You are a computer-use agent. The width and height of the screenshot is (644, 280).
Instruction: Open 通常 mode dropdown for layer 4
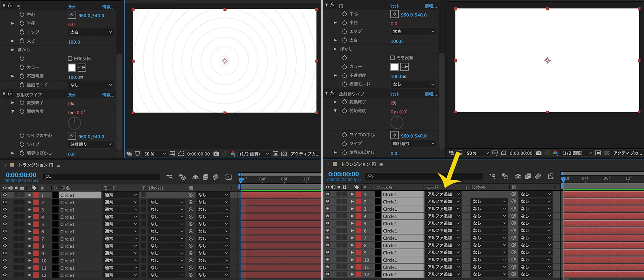(121, 217)
